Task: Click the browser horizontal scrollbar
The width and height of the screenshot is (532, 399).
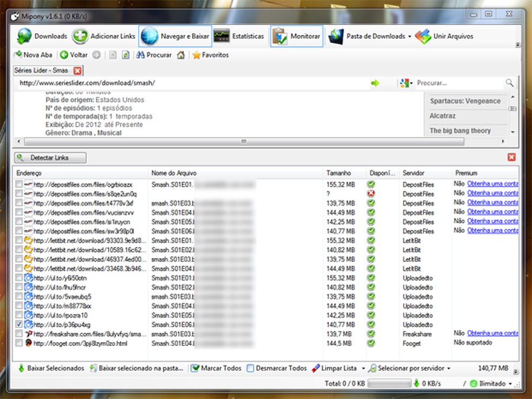Action: (x=244, y=142)
